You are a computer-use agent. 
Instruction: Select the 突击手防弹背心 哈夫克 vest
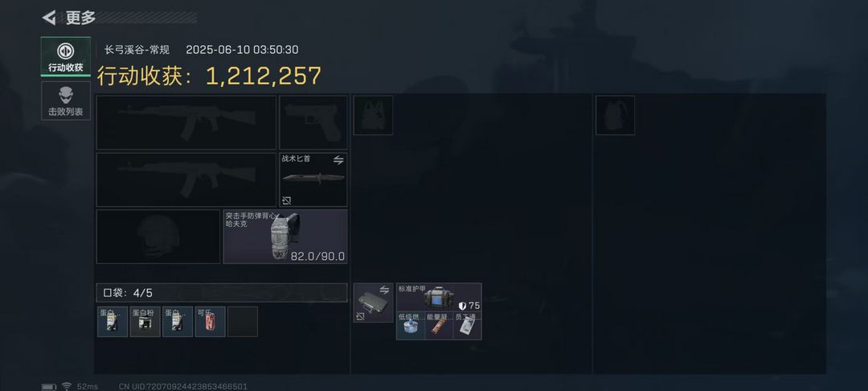tap(285, 237)
